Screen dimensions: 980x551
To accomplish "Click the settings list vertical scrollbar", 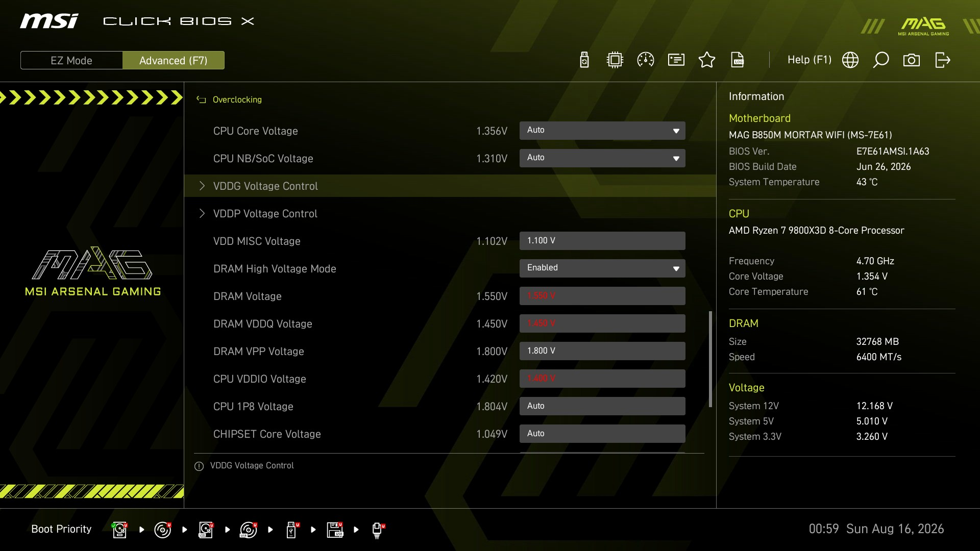I will [x=710, y=359].
